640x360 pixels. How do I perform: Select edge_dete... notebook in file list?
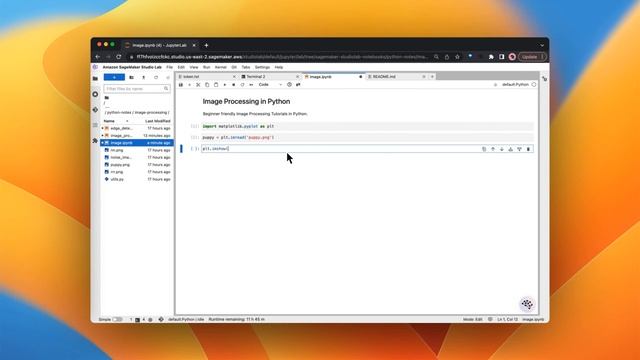tap(137, 129)
